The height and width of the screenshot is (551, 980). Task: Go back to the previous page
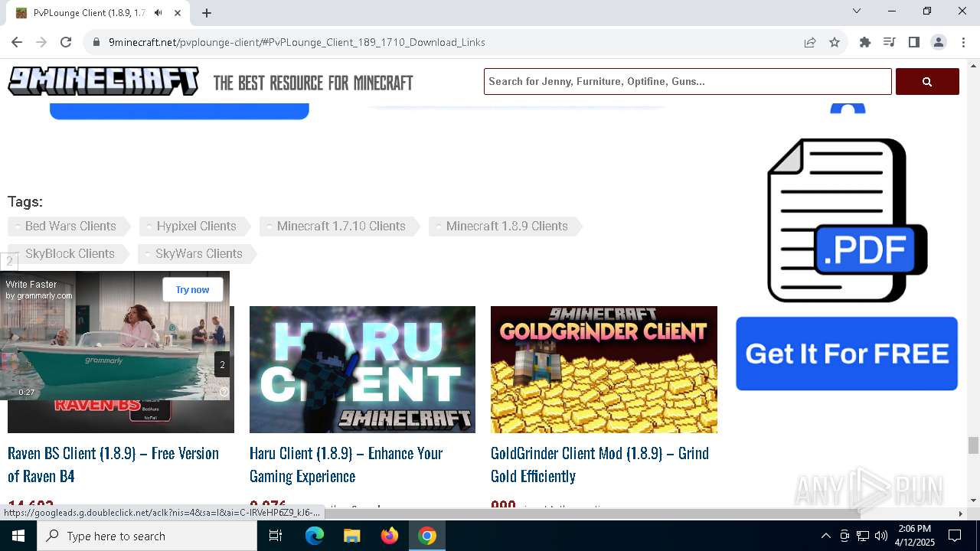[x=17, y=42]
